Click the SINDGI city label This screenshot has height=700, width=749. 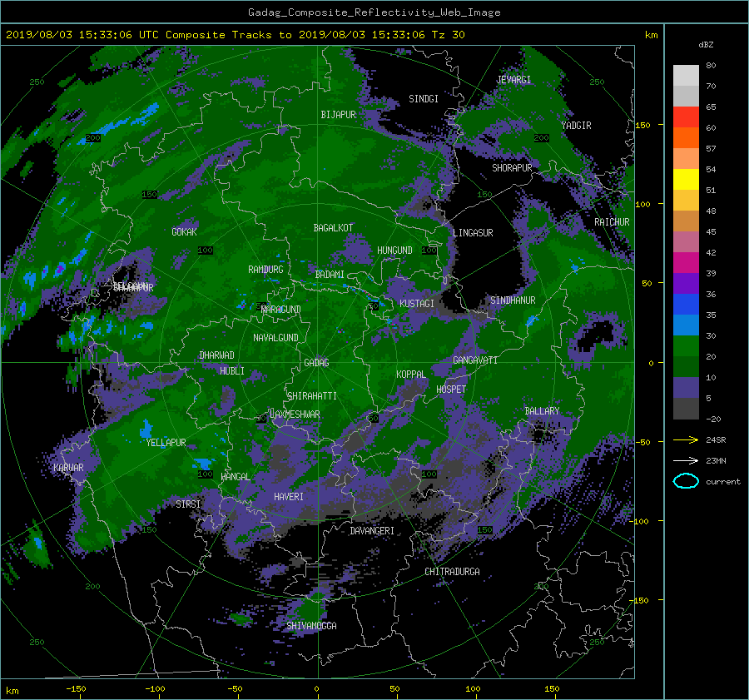coord(424,99)
